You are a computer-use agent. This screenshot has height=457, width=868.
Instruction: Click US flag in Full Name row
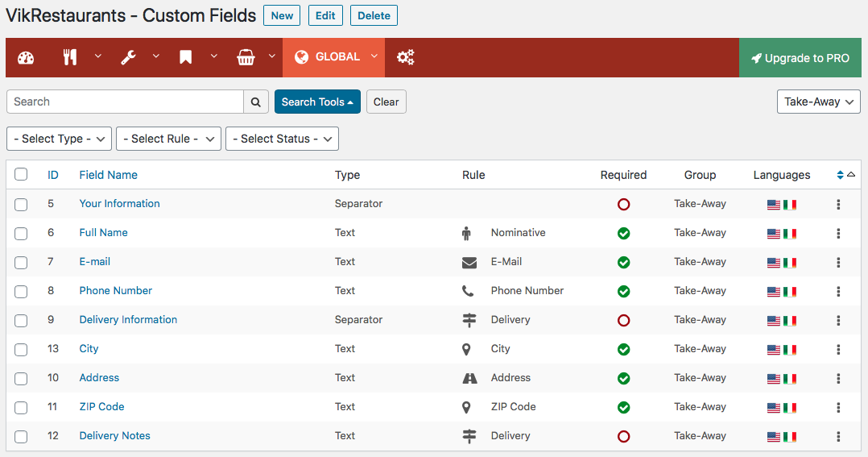tap(773, 234)
